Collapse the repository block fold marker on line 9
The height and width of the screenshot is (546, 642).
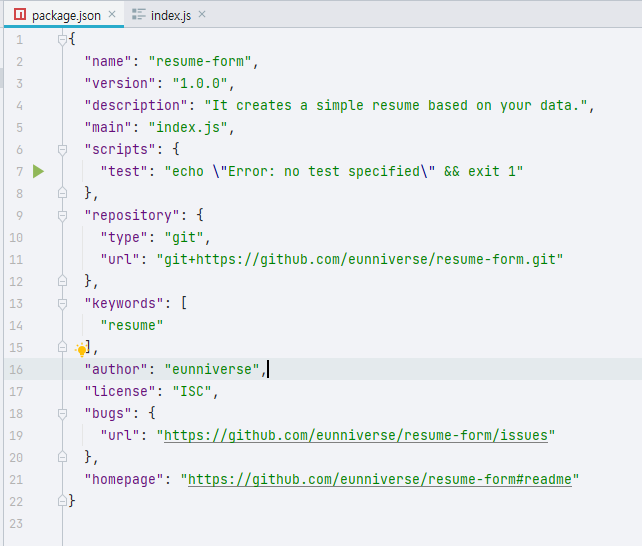point(62,215)
